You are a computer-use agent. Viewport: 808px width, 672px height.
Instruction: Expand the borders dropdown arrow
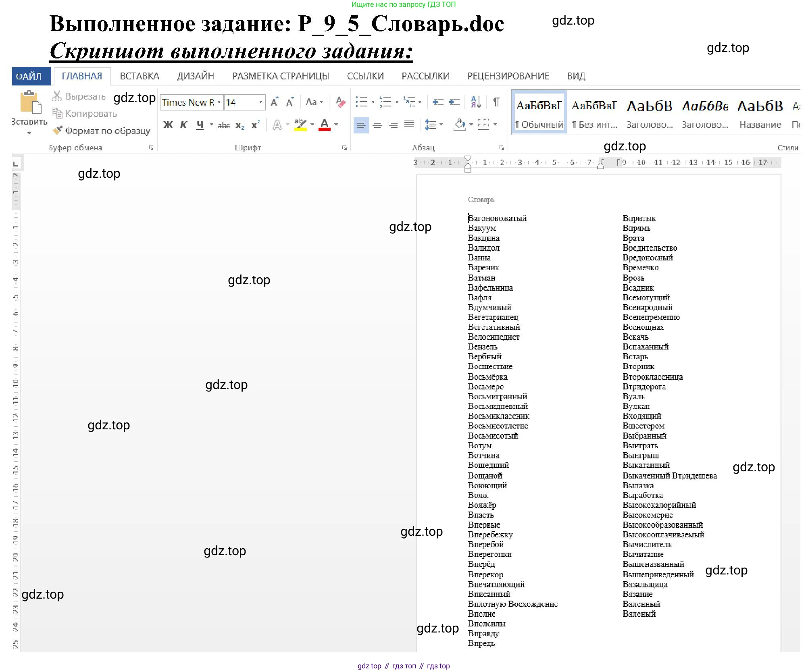pos(495,125)
